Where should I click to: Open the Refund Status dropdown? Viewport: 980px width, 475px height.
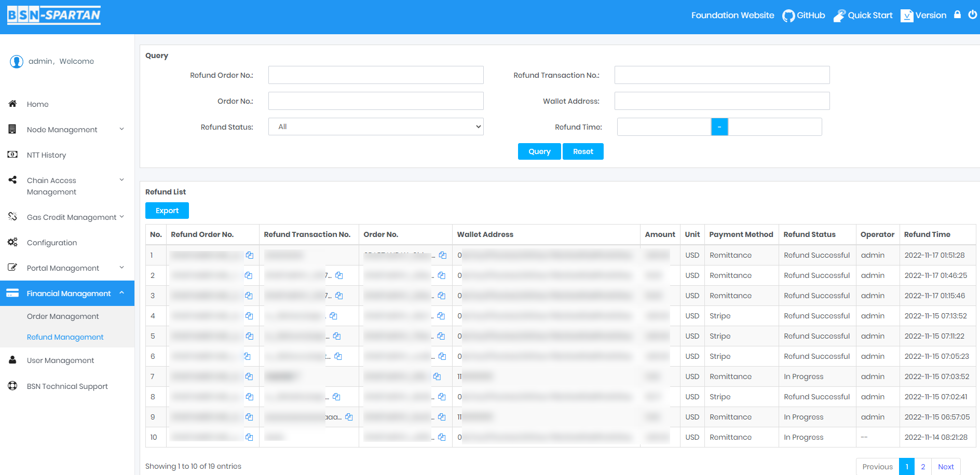(375, 127)
